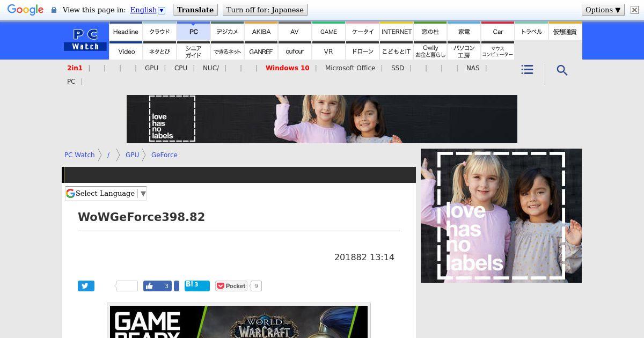The width and height of the screenshot is (644, 338).
Task: Open the Headline tab
Action: (126, 32)
